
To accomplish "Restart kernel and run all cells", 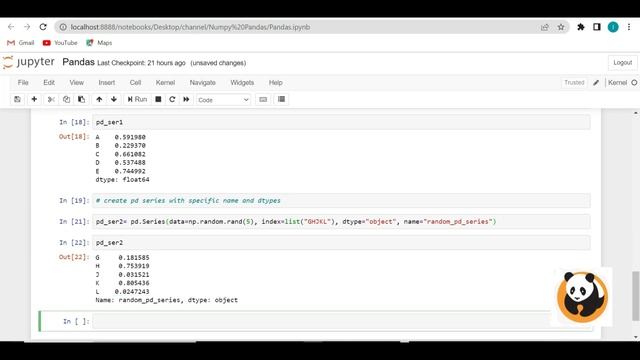I will (x=186, y=99).
